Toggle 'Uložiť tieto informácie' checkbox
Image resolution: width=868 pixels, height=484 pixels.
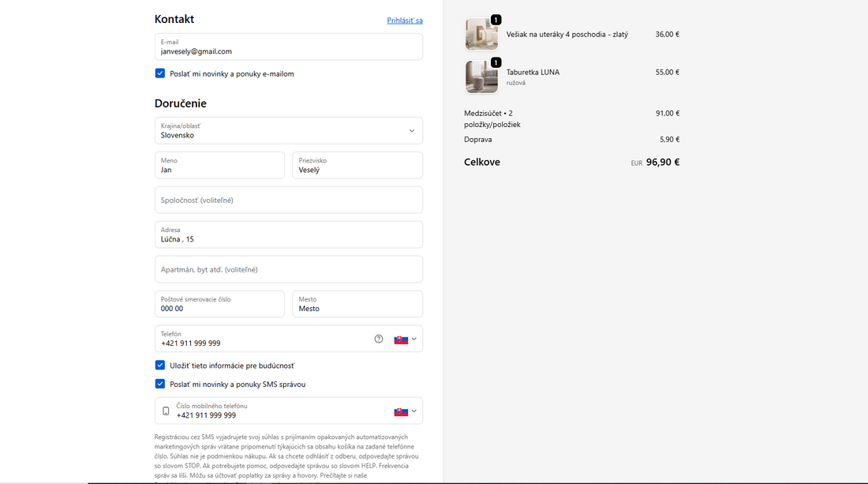point(160,366)
